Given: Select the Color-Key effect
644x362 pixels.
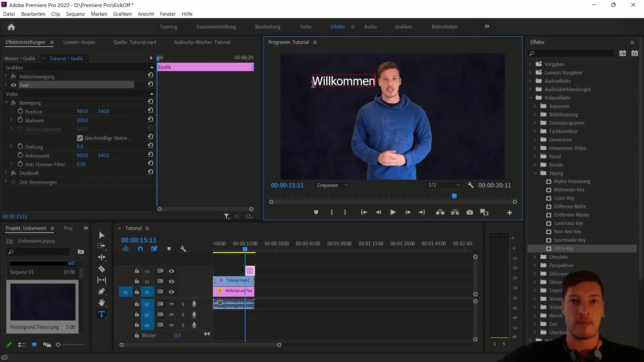Looking at the screenshot, I should (564, 198).
